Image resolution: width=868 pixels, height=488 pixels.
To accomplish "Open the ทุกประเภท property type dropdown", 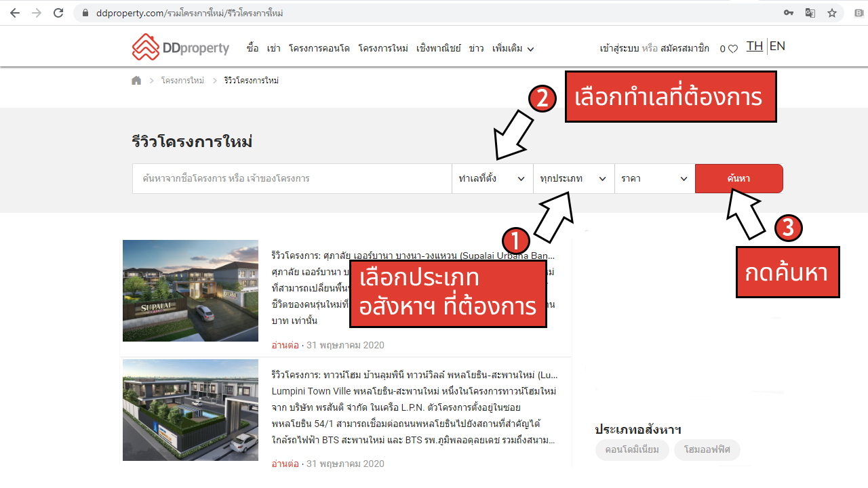I will point(574,178).
